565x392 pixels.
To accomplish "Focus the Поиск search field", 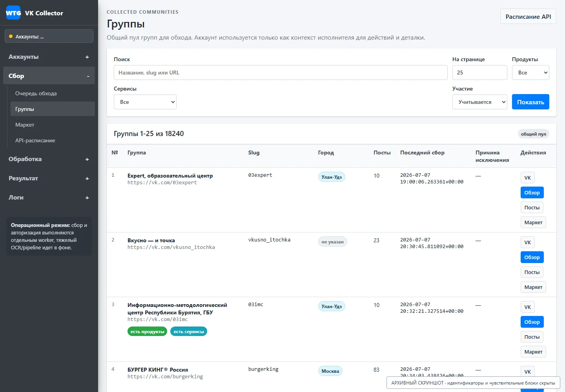I will click(x=281, y=73).
